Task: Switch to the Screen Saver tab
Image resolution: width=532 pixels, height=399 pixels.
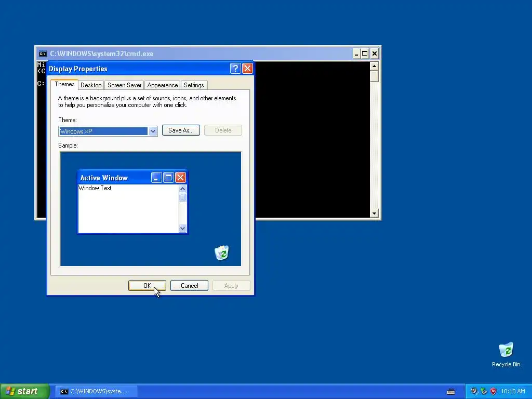Action: coord(125,85)
